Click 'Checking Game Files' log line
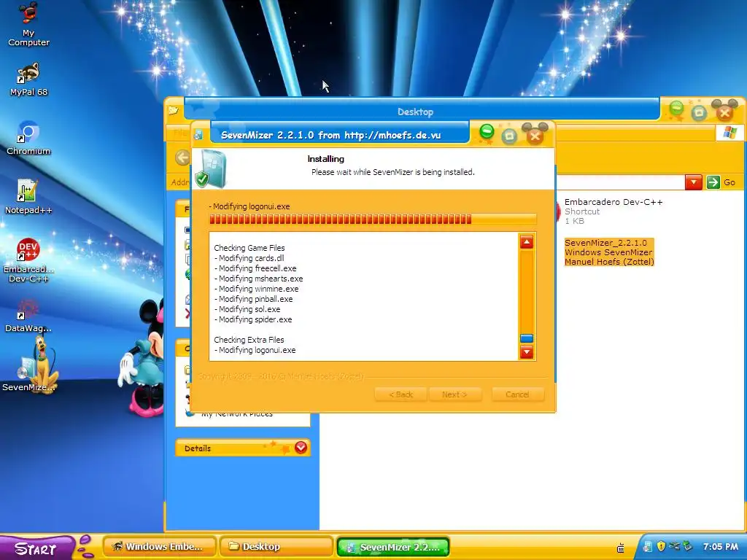 [x=249, y=248]
